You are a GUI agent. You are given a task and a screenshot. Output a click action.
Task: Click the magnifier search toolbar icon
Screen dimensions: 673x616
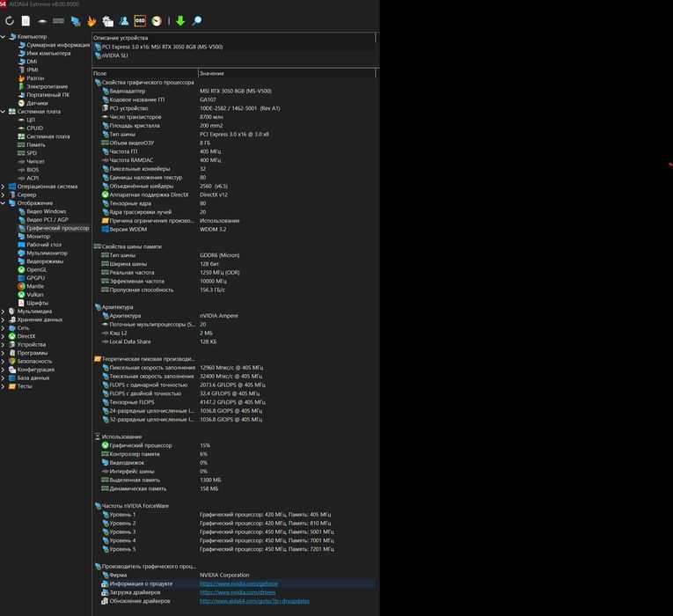click(x=197, y=20)
